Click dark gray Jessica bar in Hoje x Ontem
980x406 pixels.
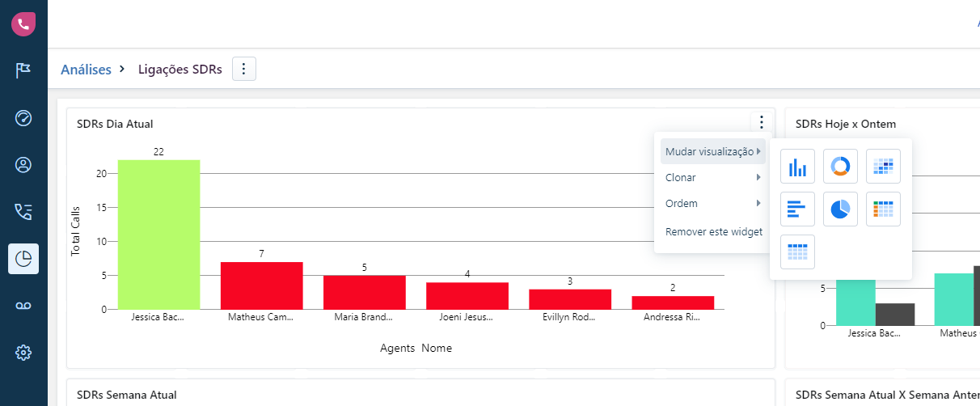[895, 315]
